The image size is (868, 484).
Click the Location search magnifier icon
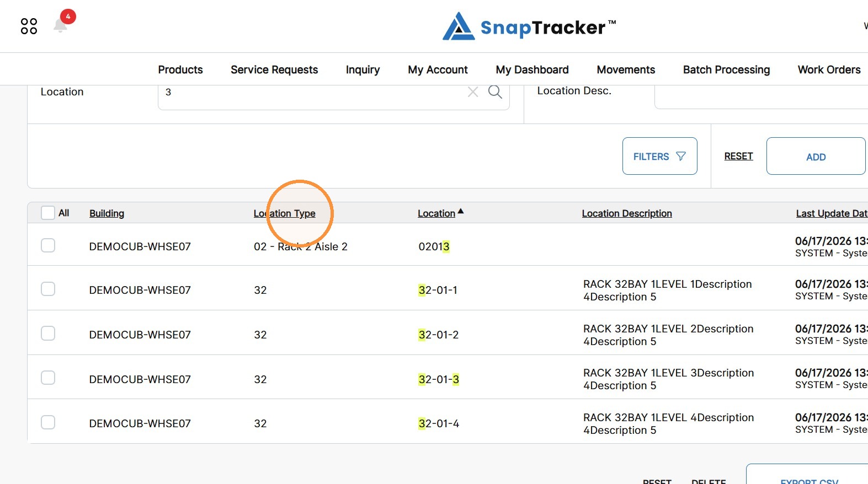495,92
